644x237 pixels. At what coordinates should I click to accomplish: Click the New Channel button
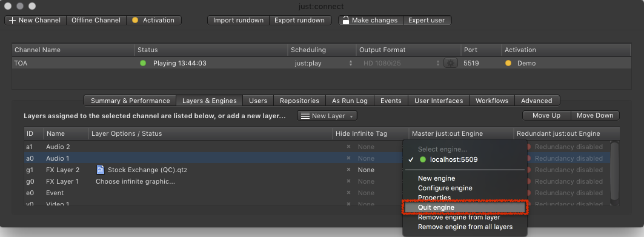pos(35,20)
